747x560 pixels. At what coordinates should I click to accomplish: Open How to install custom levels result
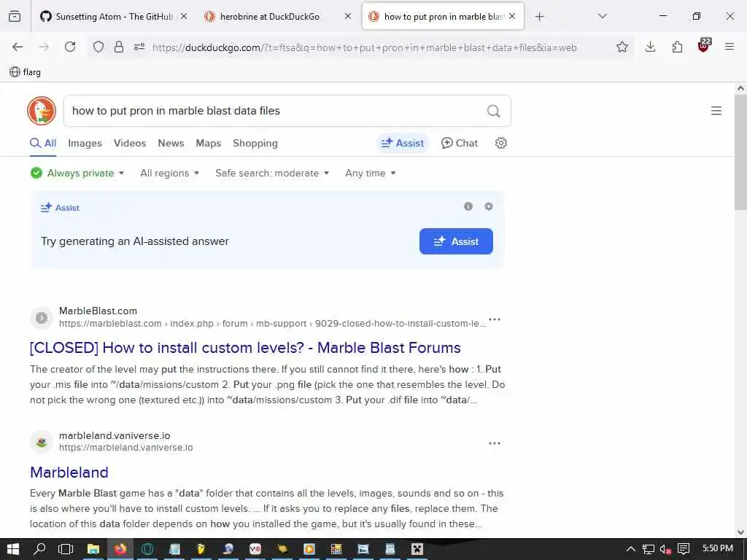coord(245,348)
